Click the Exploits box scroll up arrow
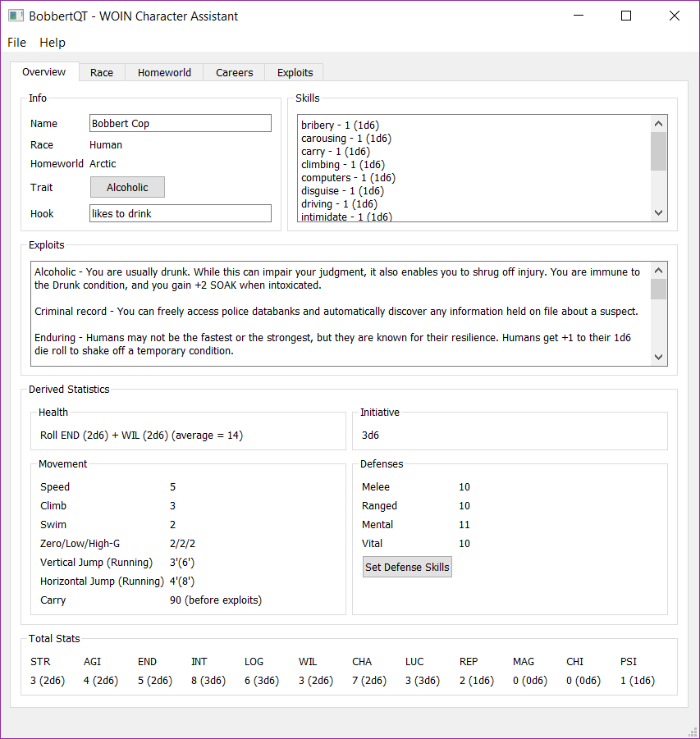700x739 pixels. (659, 271)
